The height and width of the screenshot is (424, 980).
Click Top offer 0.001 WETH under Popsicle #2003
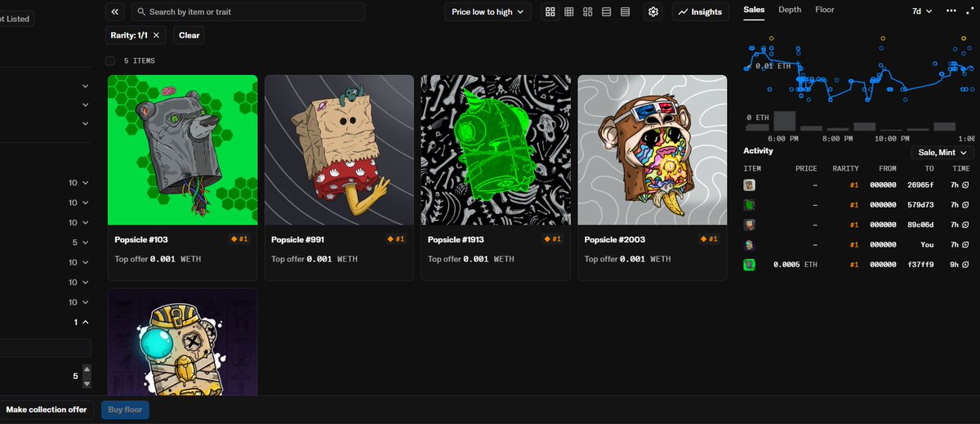point(628,259)
